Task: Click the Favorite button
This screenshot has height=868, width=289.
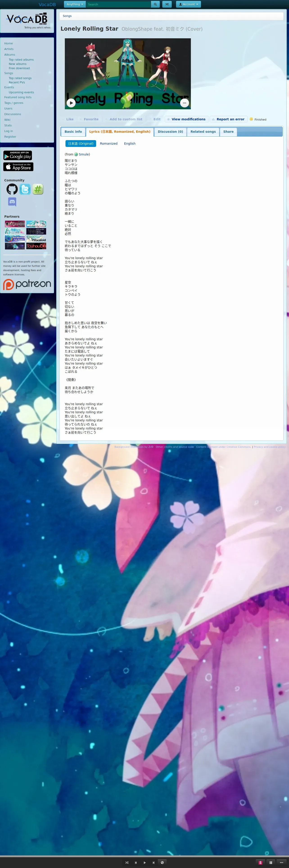Action: coord(89,119)
